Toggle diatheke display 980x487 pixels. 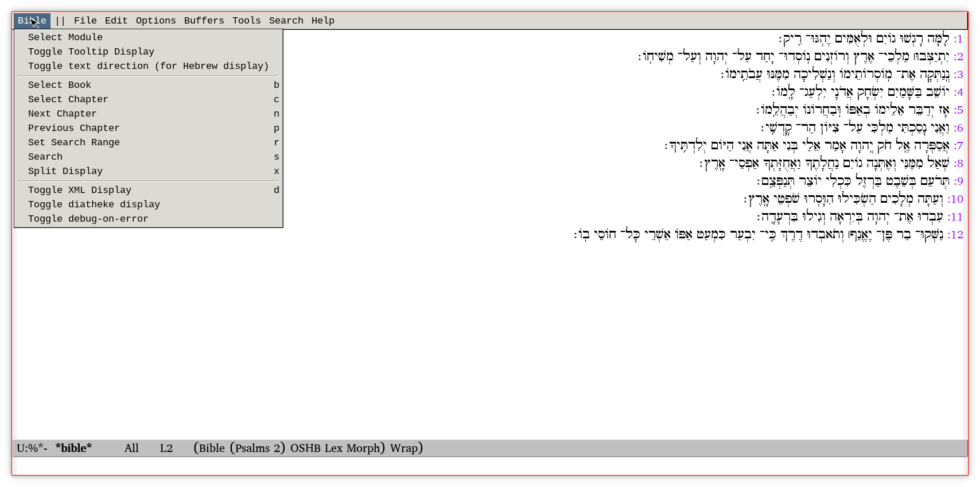tap(94, 204)
